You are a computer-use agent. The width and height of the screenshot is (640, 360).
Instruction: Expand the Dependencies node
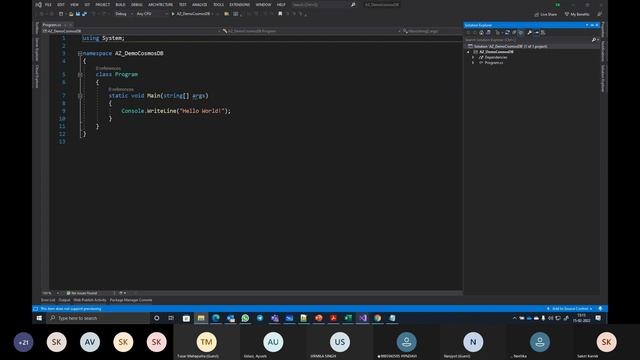click(473, 57)
